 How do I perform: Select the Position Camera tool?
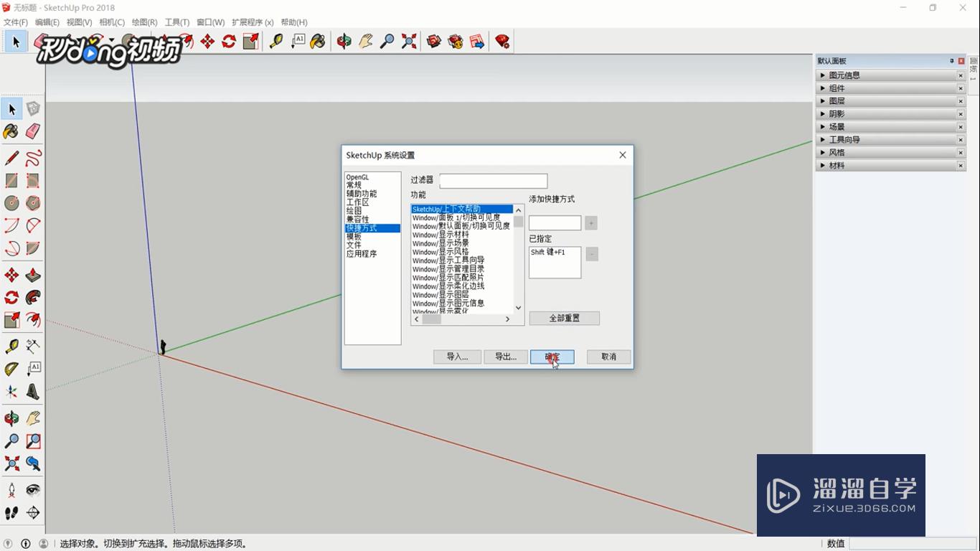pyautogui.click(x=11, y=490)
